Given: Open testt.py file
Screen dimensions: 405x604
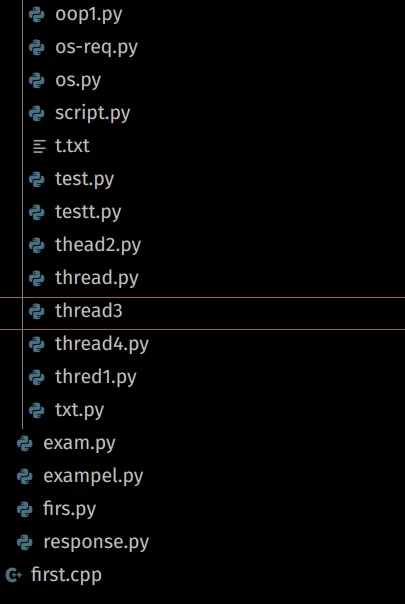Looking at the screenshot, I should coord(88,212).
